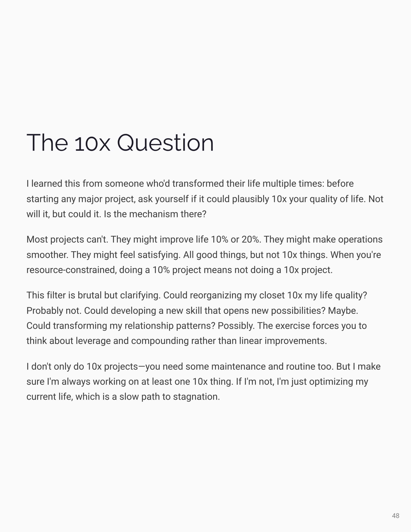Place cursor on 'Most projects can't.' sentence
Screen dimensions: 411x532
[x=67, y=239]
